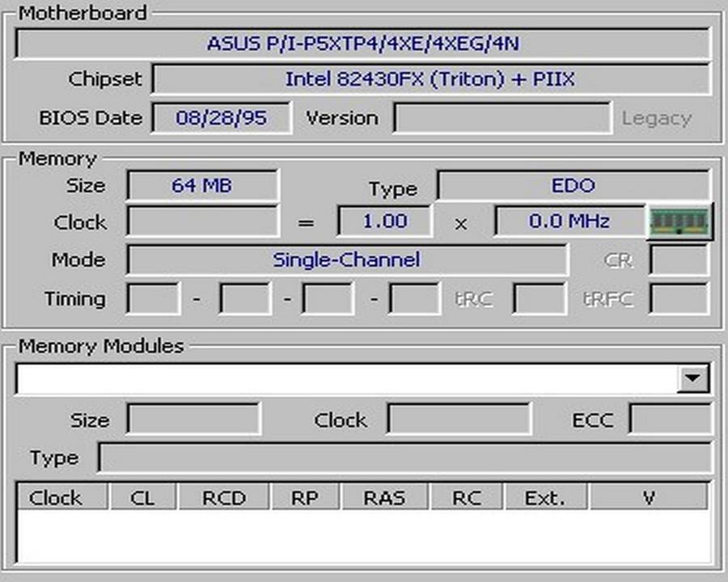The width and height of the screenshot is (728, 582).
Task: Click the motherboard name ASUS P/I-P5XTP4 field
Action: pos(362,44)
